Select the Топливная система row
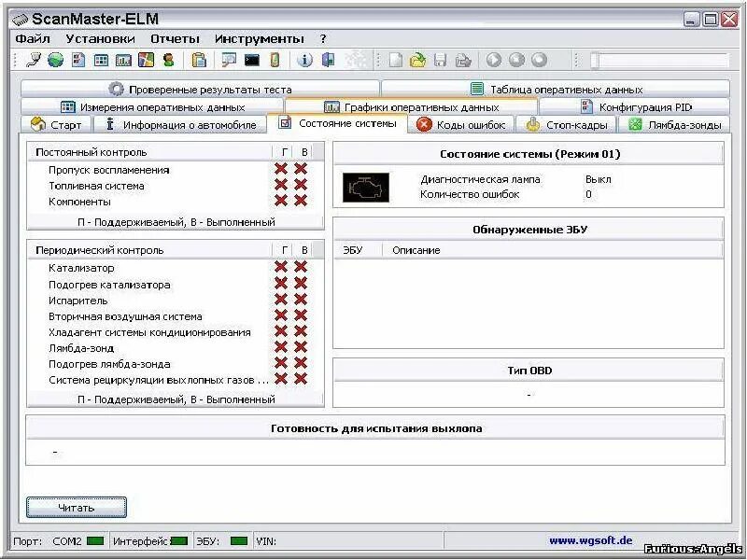Screen dimensions: 747x560 pyautogui.click(x=176, y=186)
